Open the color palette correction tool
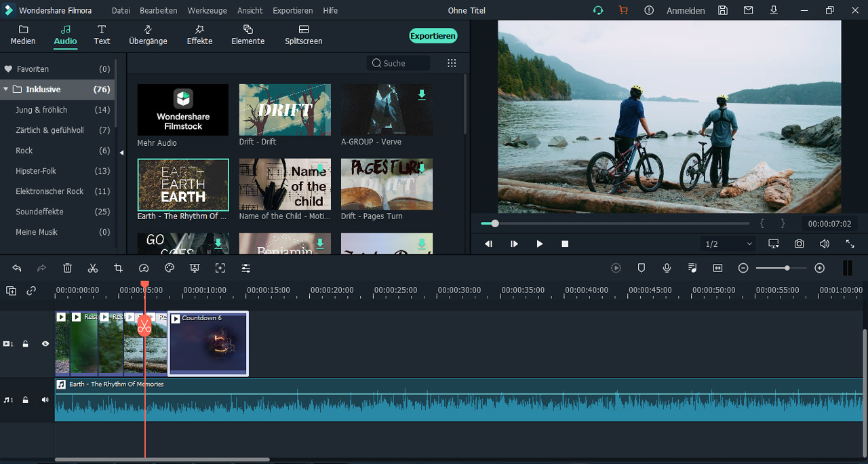Viewport: 868px width, 464px height. pos(170,269)
